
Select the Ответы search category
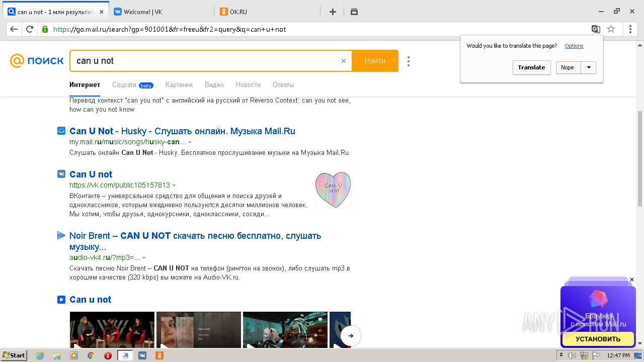283,85
